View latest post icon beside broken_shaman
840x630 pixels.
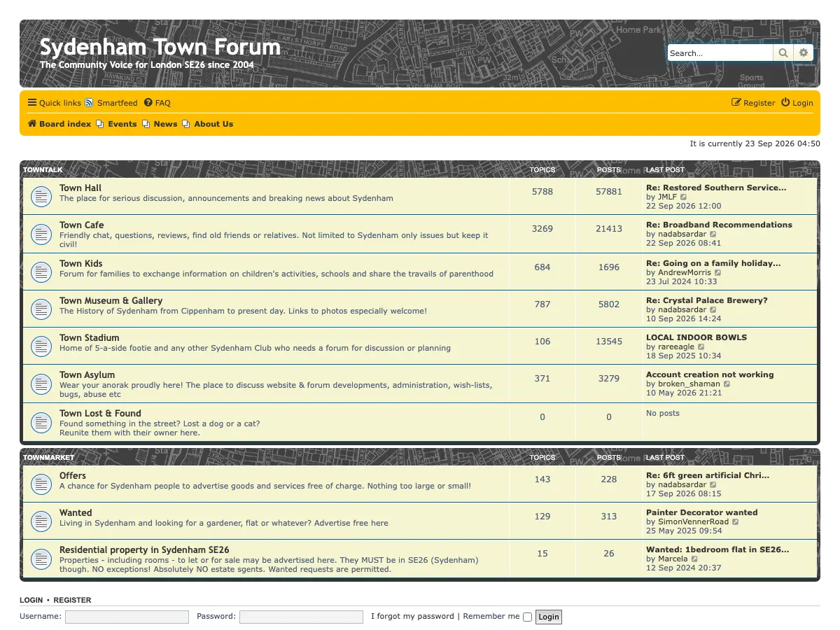coord(727,384)
